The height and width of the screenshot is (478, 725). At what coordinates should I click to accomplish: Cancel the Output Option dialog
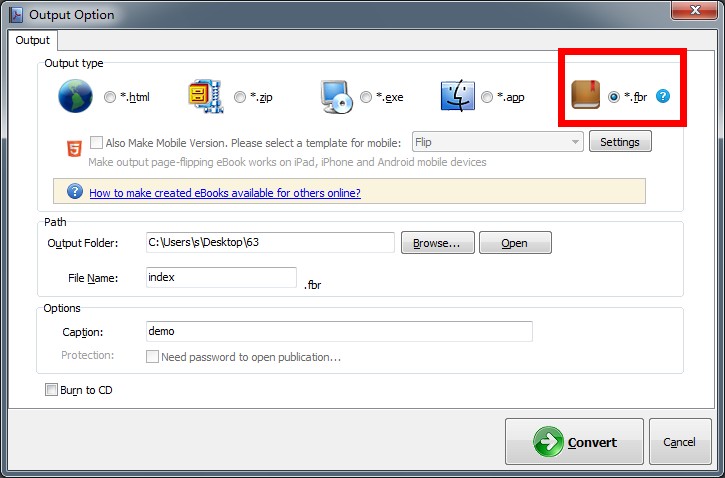pos(680,441)
